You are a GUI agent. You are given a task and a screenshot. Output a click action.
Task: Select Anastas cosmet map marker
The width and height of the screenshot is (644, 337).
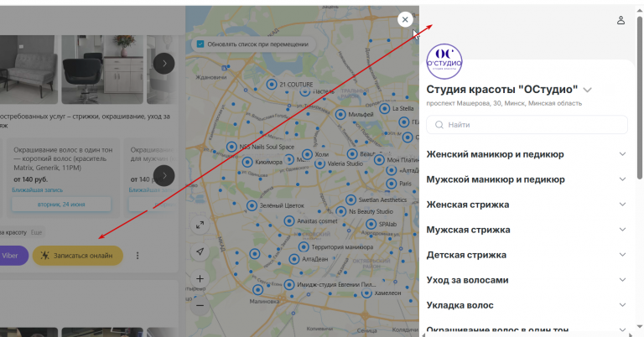[289, 220]
